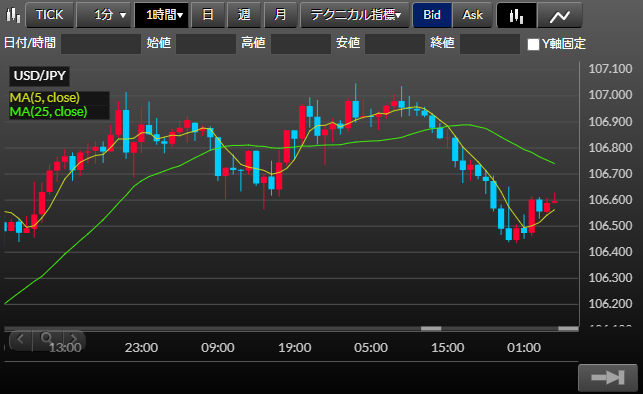643x394 pixels.
Task: Select candlestick chart type icon
Action: tap(516, 15)
